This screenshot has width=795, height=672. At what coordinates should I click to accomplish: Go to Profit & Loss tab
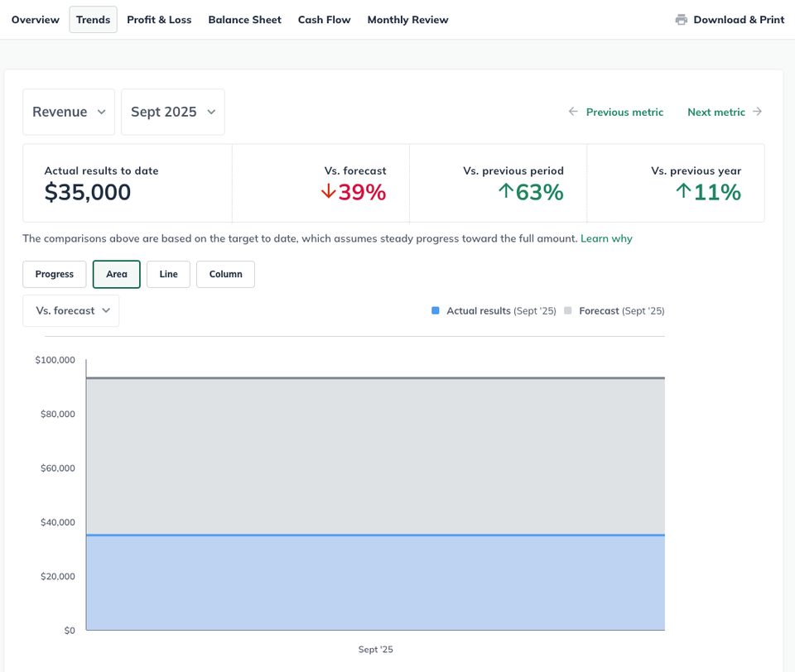[x=159, y=20]
